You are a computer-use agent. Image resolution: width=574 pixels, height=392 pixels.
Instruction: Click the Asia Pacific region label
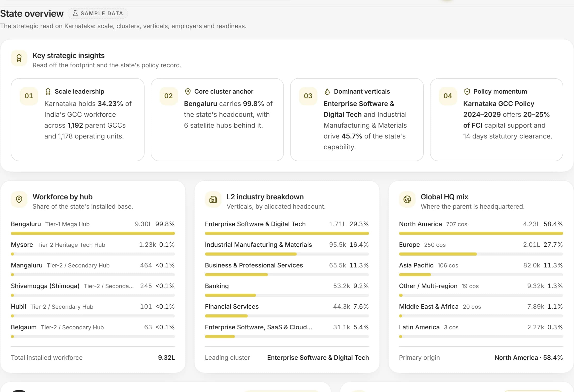coord(416,265)
